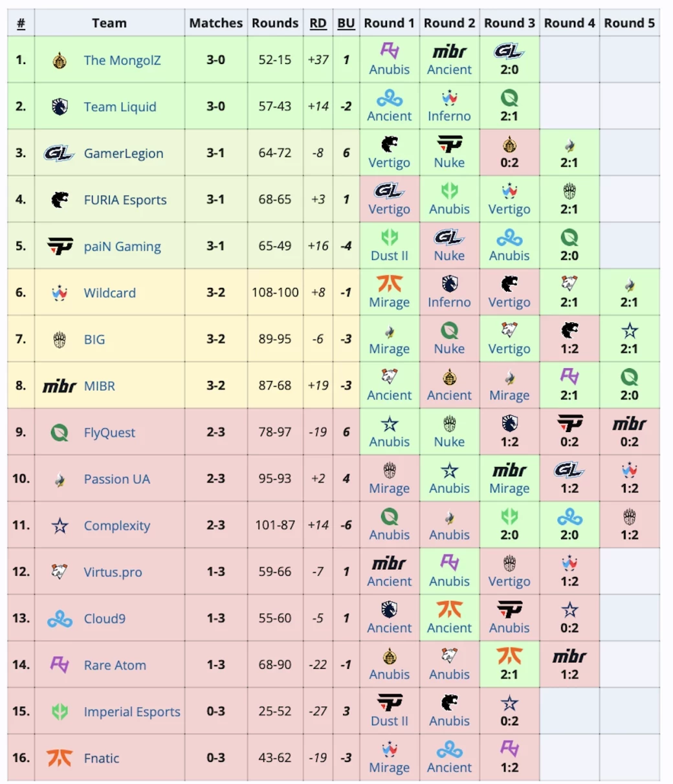Click the Team Liquid logo beside its team name
Viewport: 673px width, 784px height.
(x=60, y=107)
